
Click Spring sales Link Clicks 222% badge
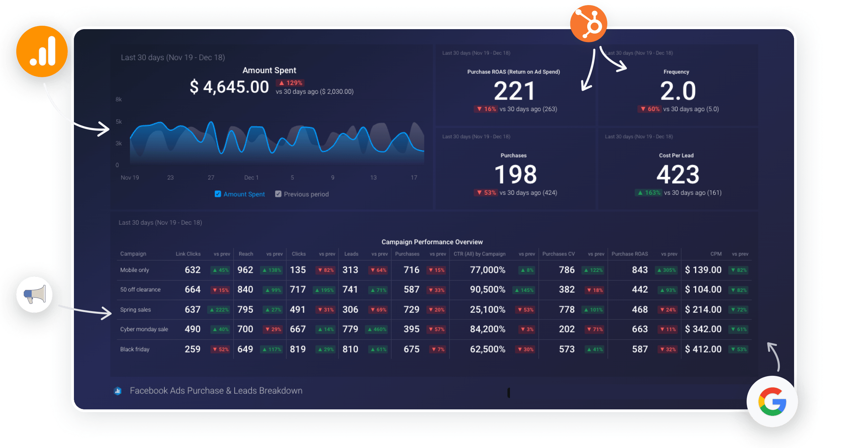[x=219, y=310]
